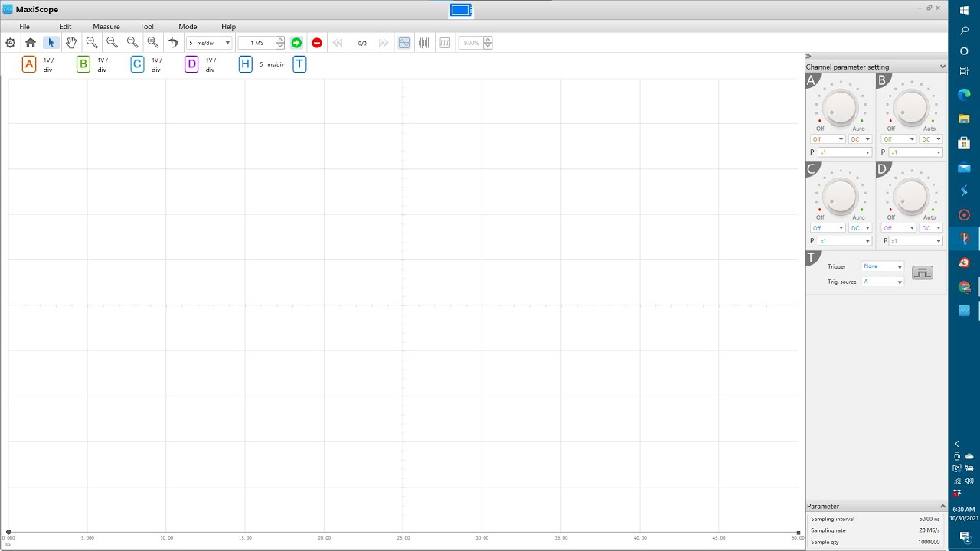Open Windows Start menu
Screen dimensions: 980x551
(965, 9)
